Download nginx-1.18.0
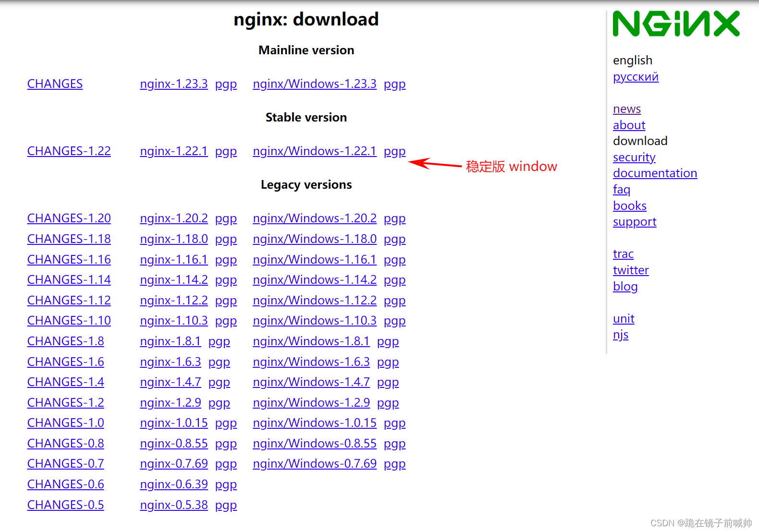759x532 pixels. click(174, 239)
